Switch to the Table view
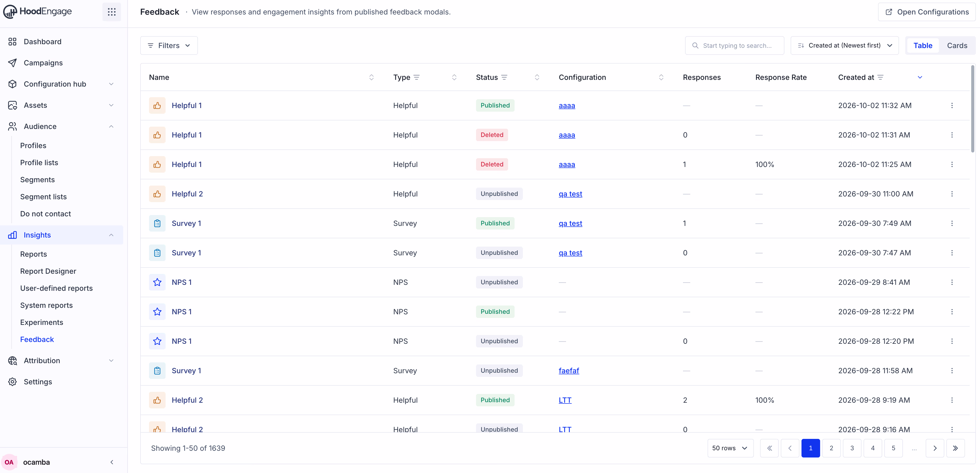Screen dimensions: 980x473 point(923,45)
